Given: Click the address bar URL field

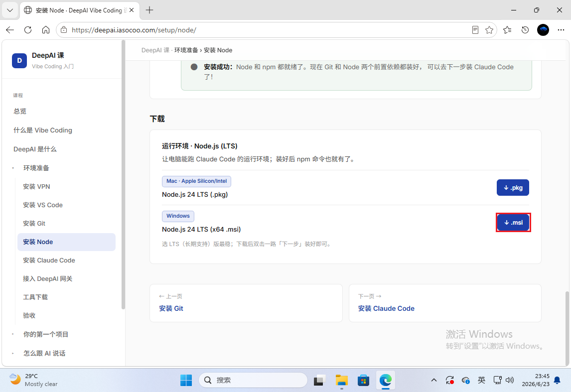Looking at the screenshot, I should [268, 30].
